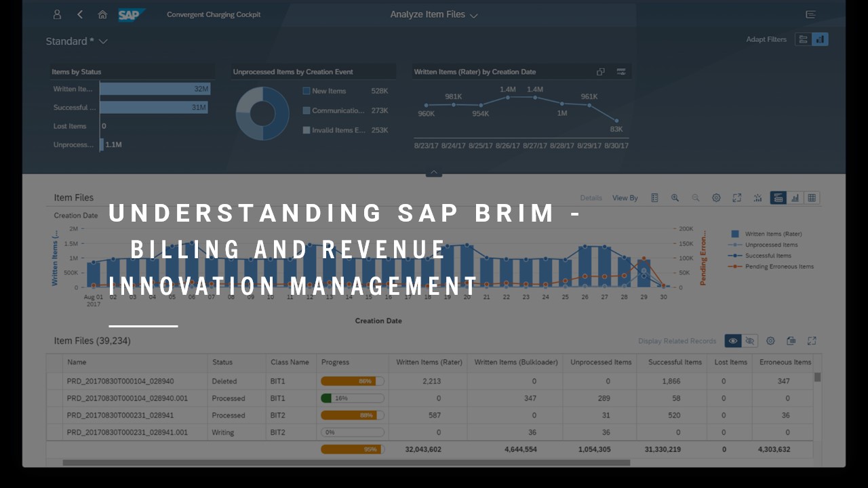The width and height of the screenshot is (868, 488).
Task: Select hide related records crossed-eye toggle
Action: (750, 341)
